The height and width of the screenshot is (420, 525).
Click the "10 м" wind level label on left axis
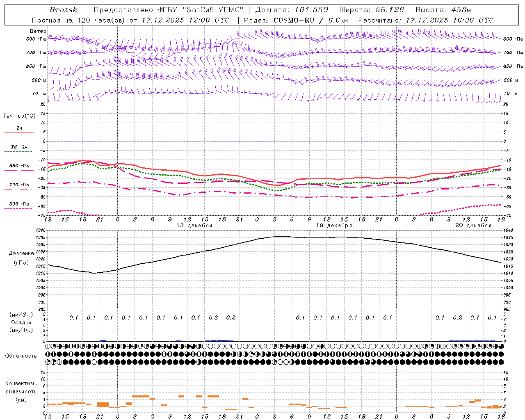39,94
